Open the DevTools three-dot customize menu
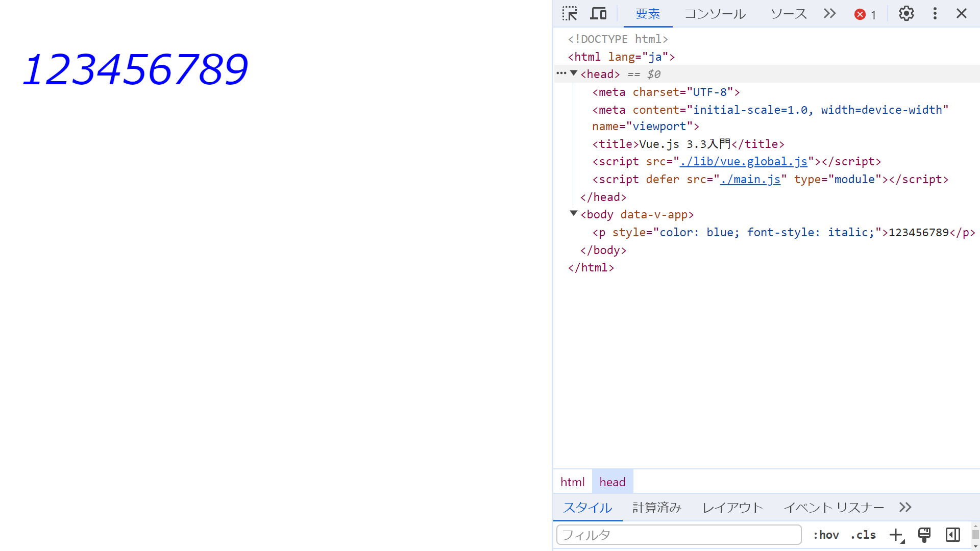The height and width of the screenshot is (551, 980). pyautogui.click(x=935, y=14)
